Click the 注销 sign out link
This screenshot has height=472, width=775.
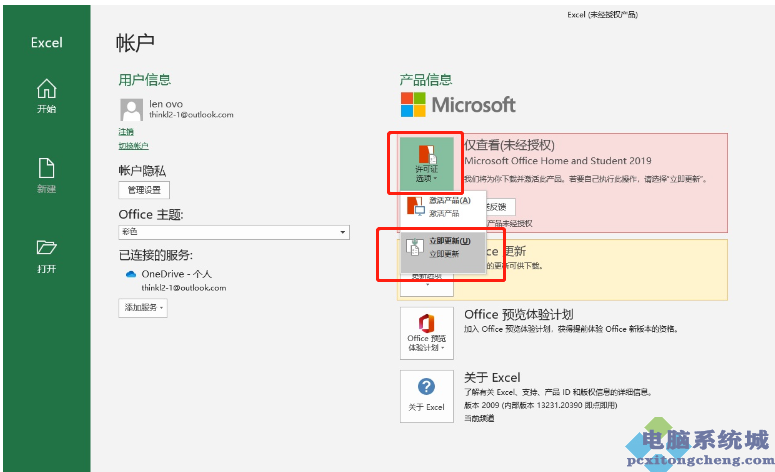(x=126, y=131)
